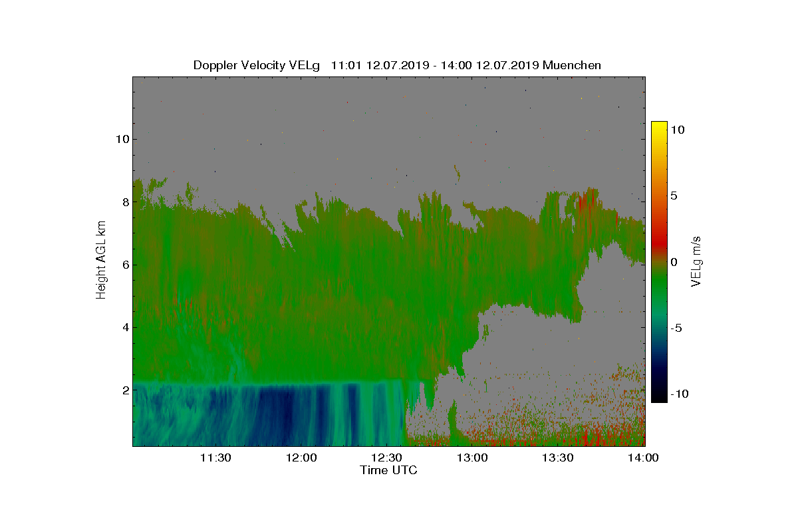Click the colorbar label '-5'
Image resolution: width=798 pixels, height=532 pixels.
click(676, 328)
